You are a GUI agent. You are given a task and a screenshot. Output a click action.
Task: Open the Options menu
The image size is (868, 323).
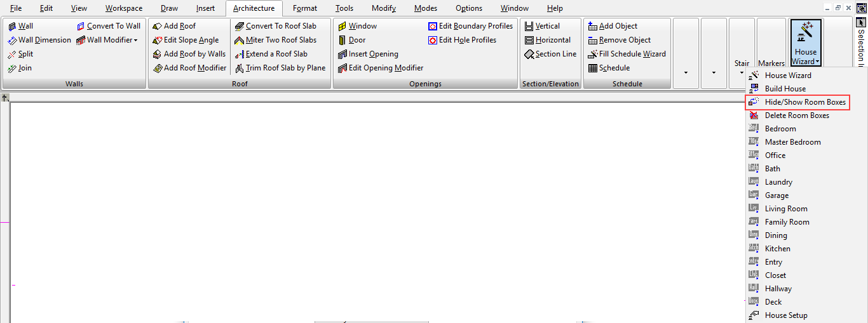[469, 8]
